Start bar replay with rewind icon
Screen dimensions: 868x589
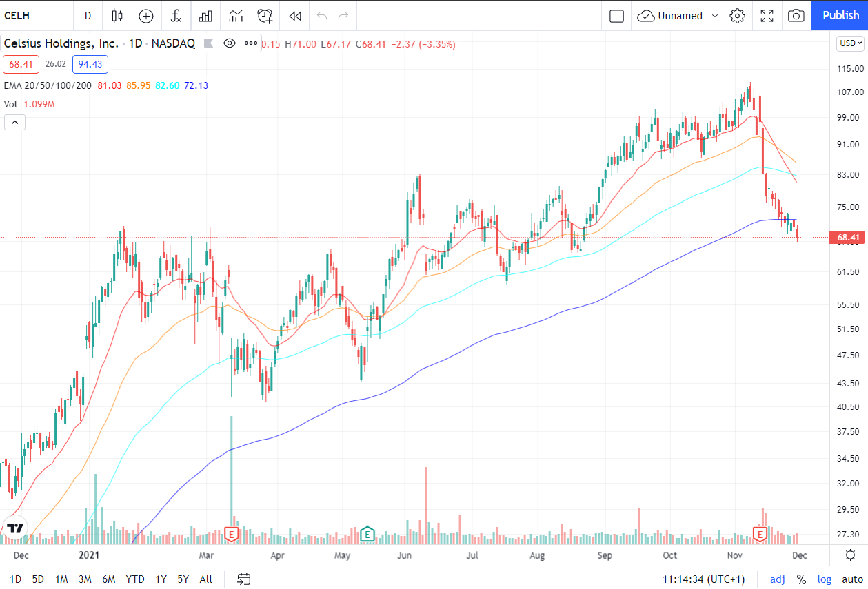pos(295,15)
